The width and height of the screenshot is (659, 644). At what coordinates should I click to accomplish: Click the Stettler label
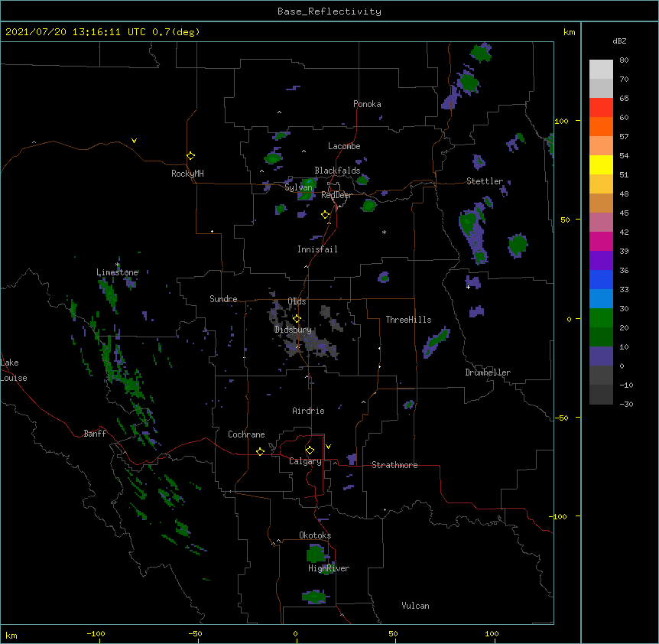coord(485,181)
